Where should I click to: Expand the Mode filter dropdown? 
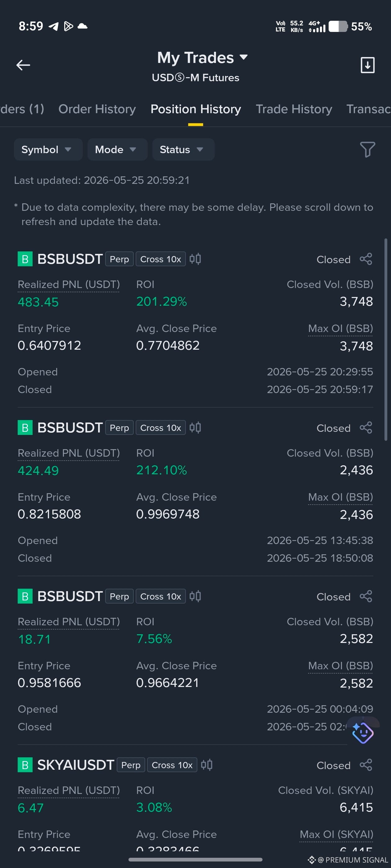tap(117, 149)
